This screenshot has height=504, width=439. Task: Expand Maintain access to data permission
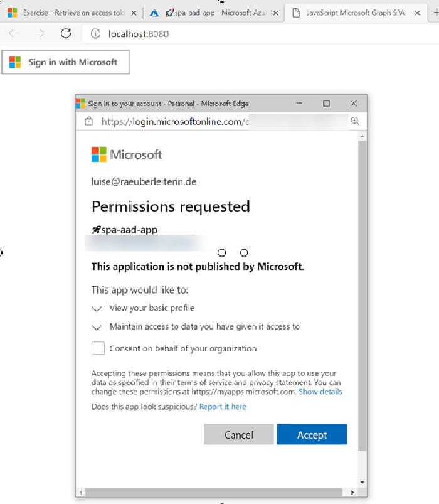(x=97, y=328)
